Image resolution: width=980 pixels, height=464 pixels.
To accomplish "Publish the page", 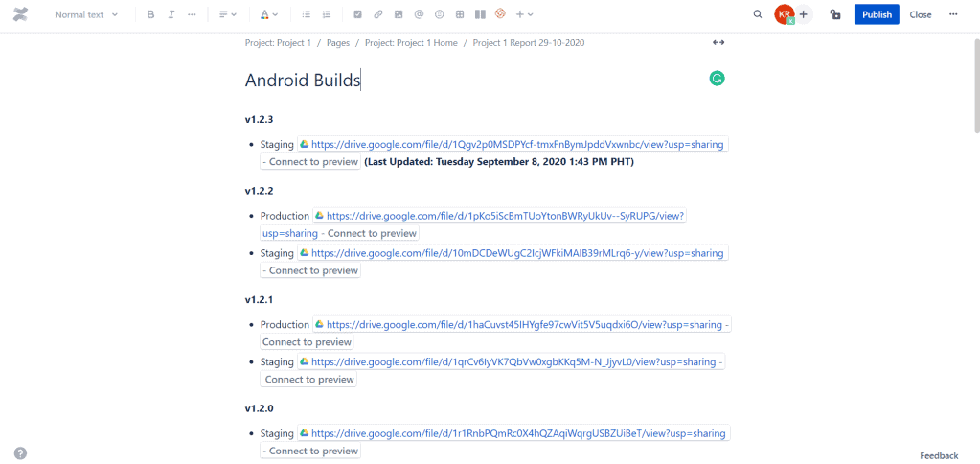I will click(877, 14).
